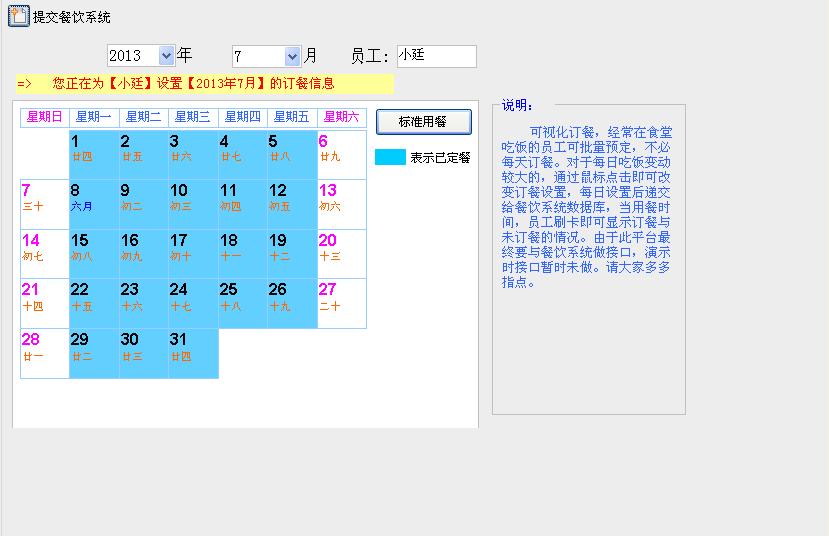Toggle meal order for day 31
Screen dimensions: 829x536
pyautogui.click(x=194, y=354)
